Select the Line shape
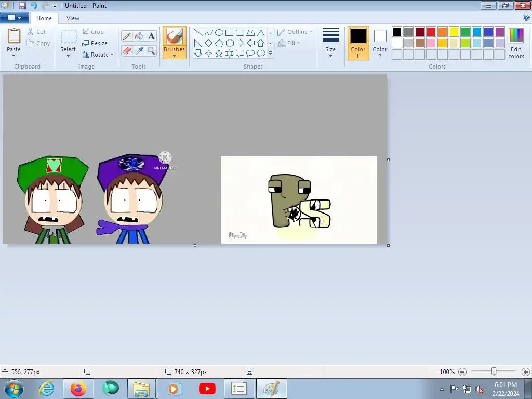 (x=198, y=33)
